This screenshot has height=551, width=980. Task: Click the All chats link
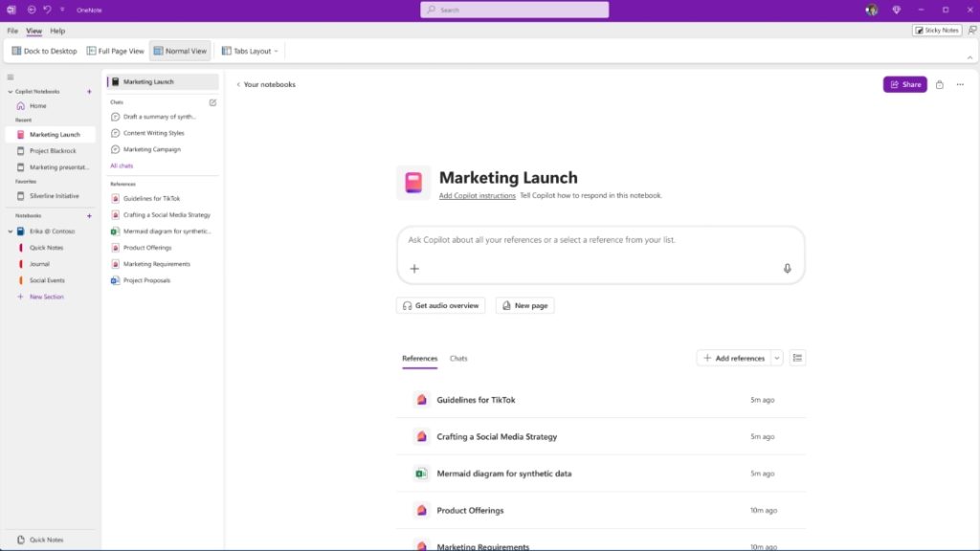(122, 166)
